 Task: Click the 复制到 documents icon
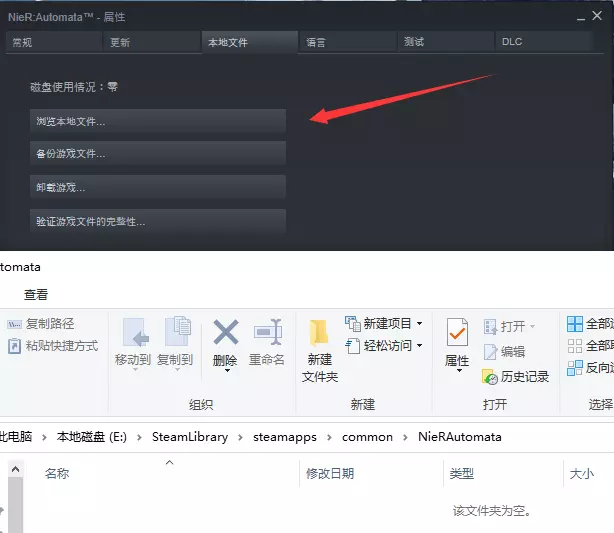[177, 331]
